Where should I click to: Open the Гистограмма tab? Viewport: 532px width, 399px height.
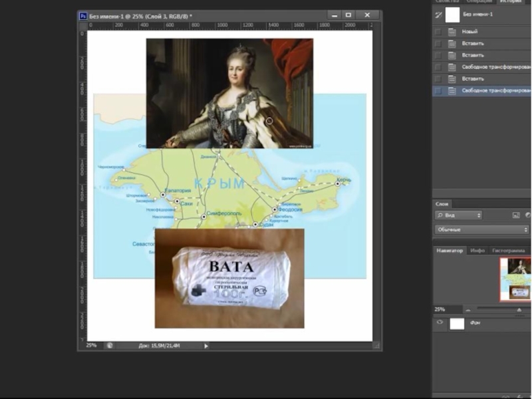tap(509, 251)
